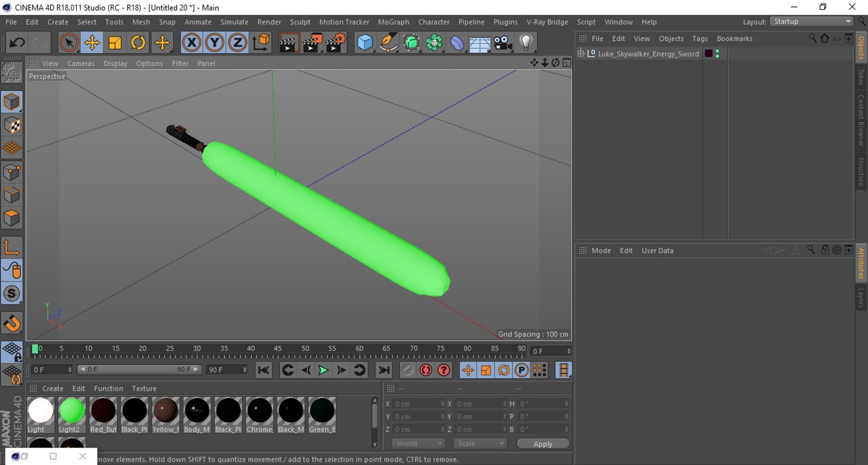The image size is (868, 465).
Task: Click Mode in Attributes manager
Action: tap(601, 251)
